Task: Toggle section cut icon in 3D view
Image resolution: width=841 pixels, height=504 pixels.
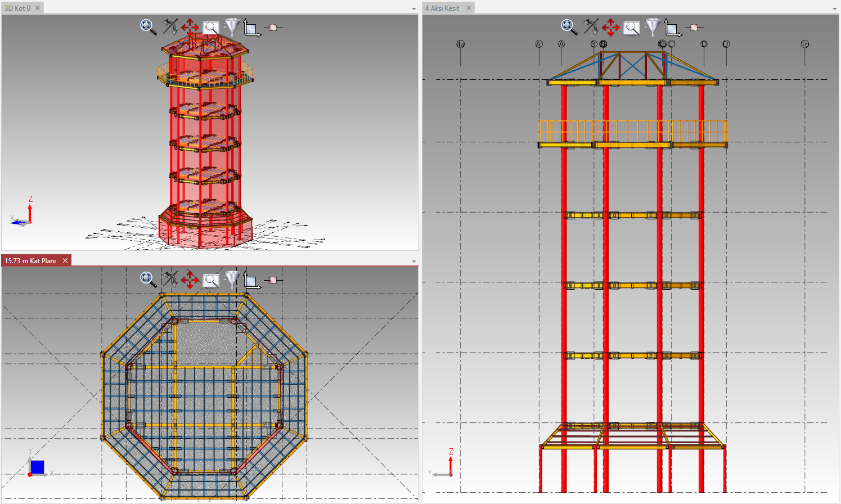Action: tap(274, 27)
